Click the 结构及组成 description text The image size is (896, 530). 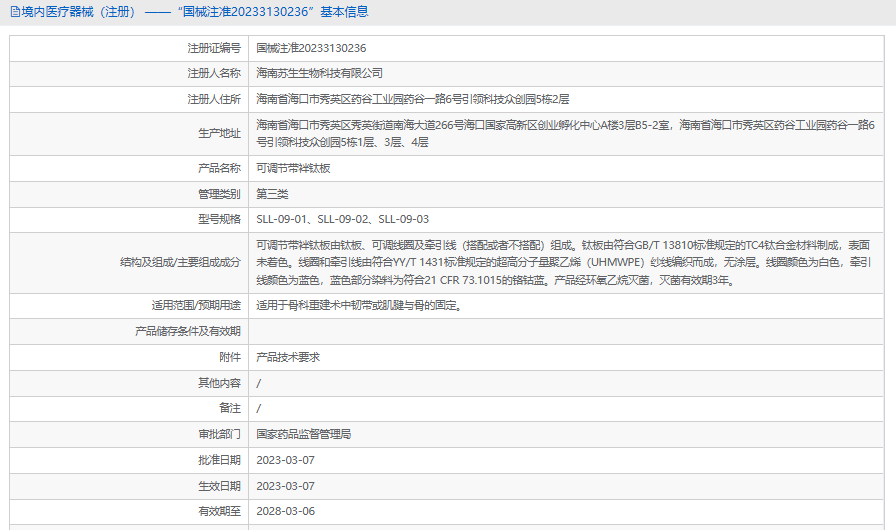pyautogui.click(x=563, y=263)
